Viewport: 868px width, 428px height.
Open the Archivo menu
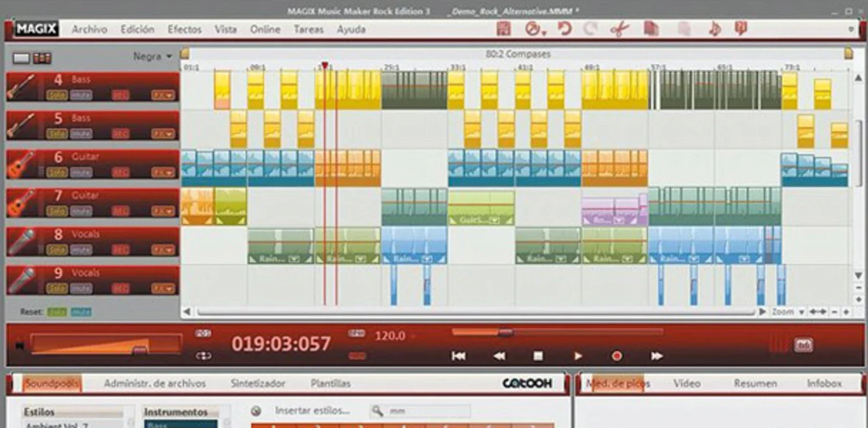point(89,29)
